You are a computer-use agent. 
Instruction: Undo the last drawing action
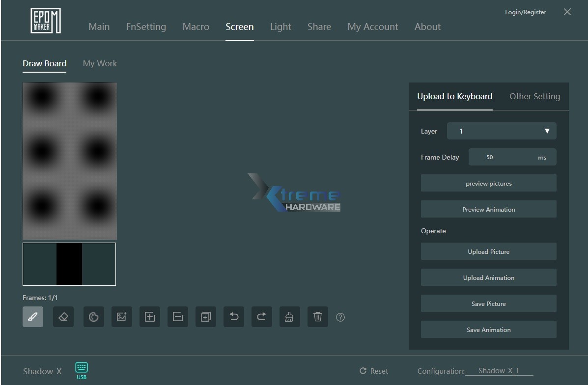[x=234, y=317]
